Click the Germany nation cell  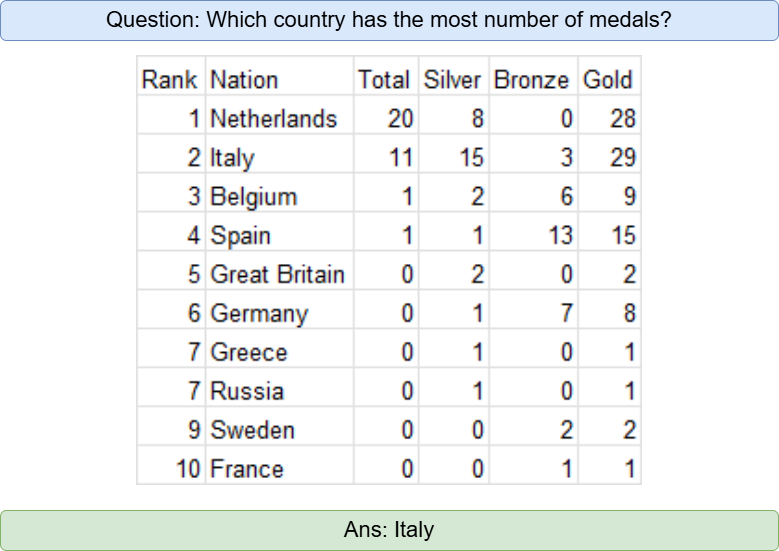click(x=259, y=314)
